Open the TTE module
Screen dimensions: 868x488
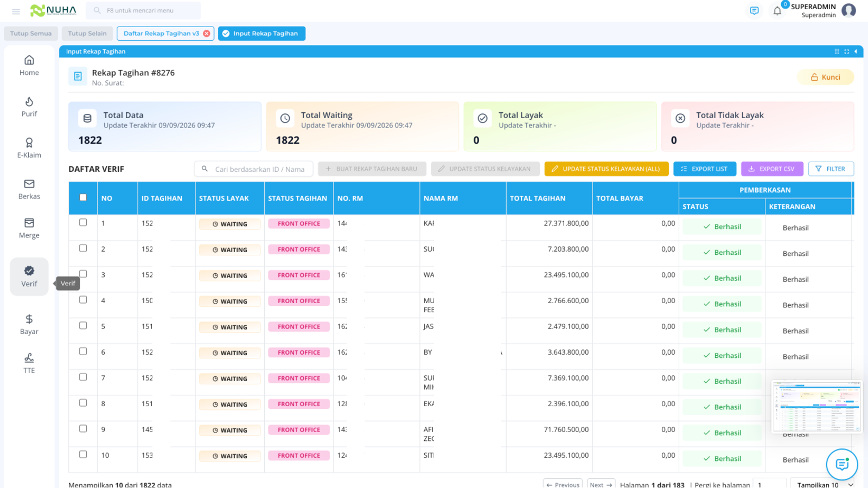(x=29, y=363)
